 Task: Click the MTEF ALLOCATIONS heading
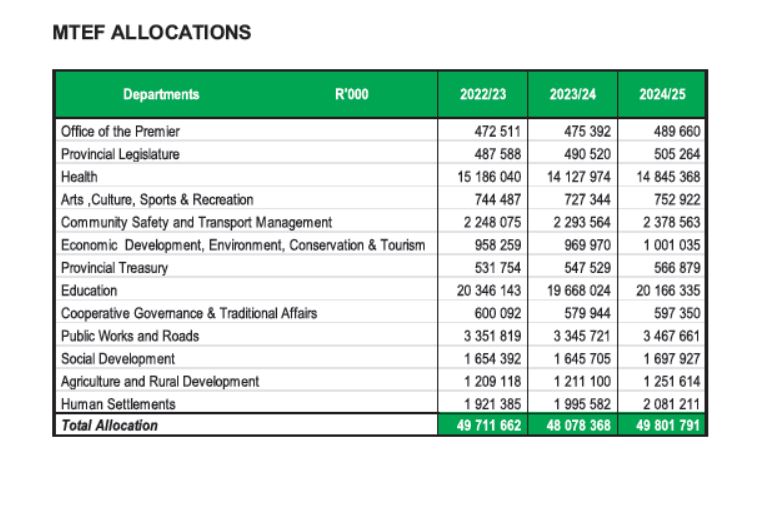pyautogui.click(x=152, y=33)
